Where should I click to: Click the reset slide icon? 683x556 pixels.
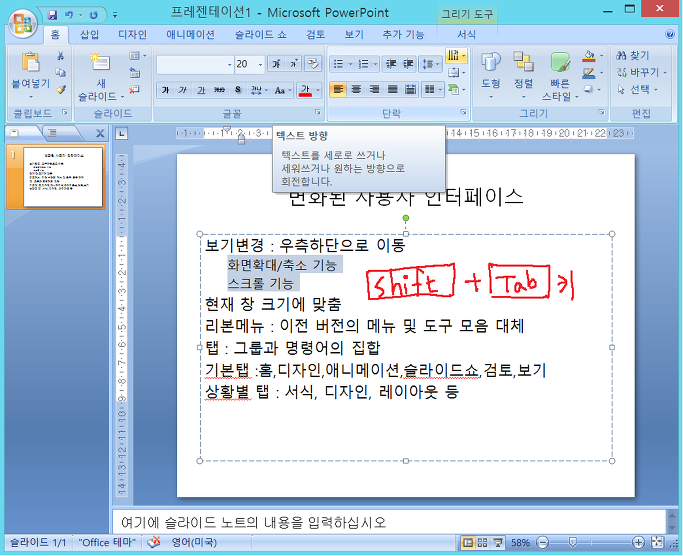coord(135,73)
